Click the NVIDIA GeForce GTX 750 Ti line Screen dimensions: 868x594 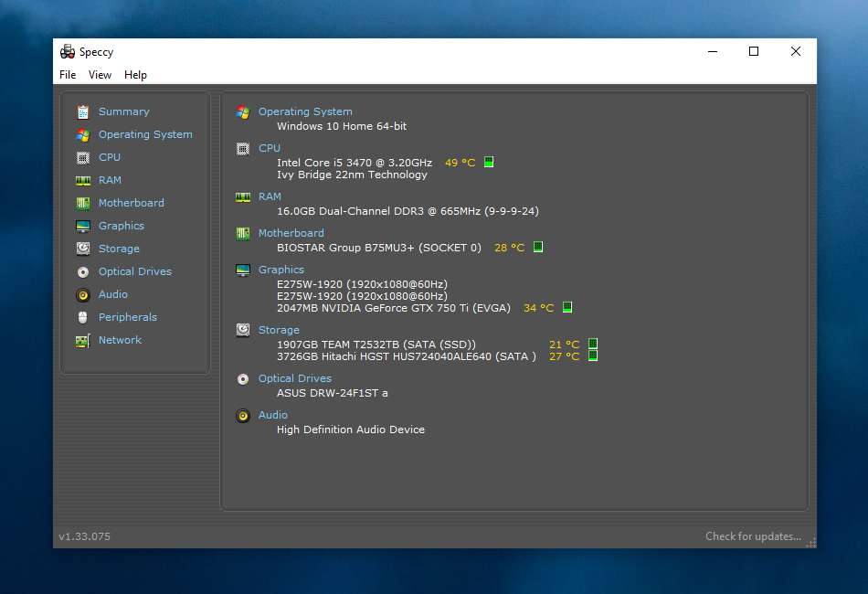(x=394, y=308)
